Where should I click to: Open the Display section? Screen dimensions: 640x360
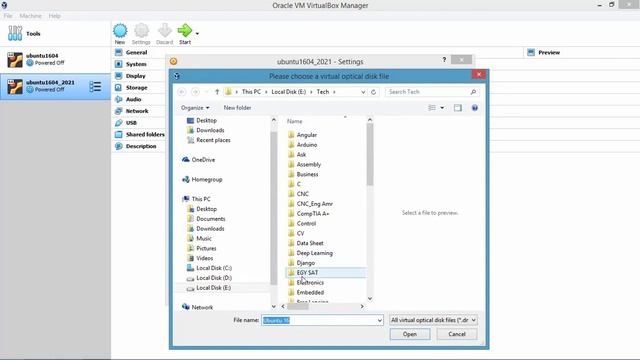point(136,76)
